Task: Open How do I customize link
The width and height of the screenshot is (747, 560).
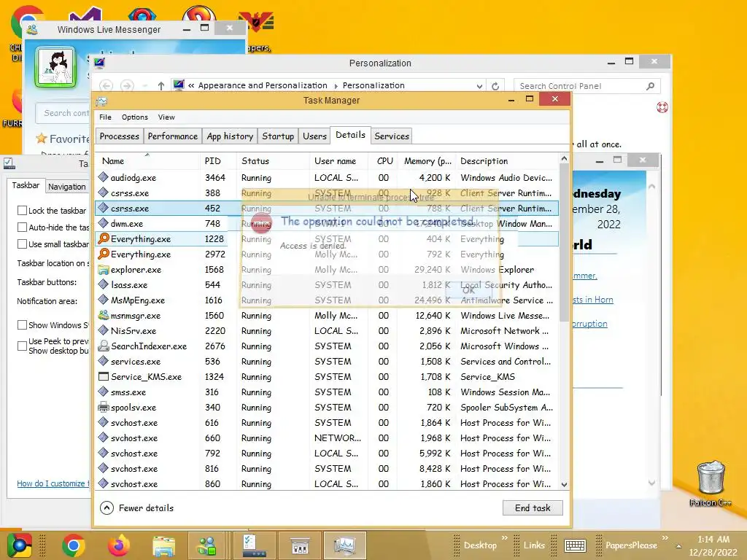Action: [x=53, y=483]
